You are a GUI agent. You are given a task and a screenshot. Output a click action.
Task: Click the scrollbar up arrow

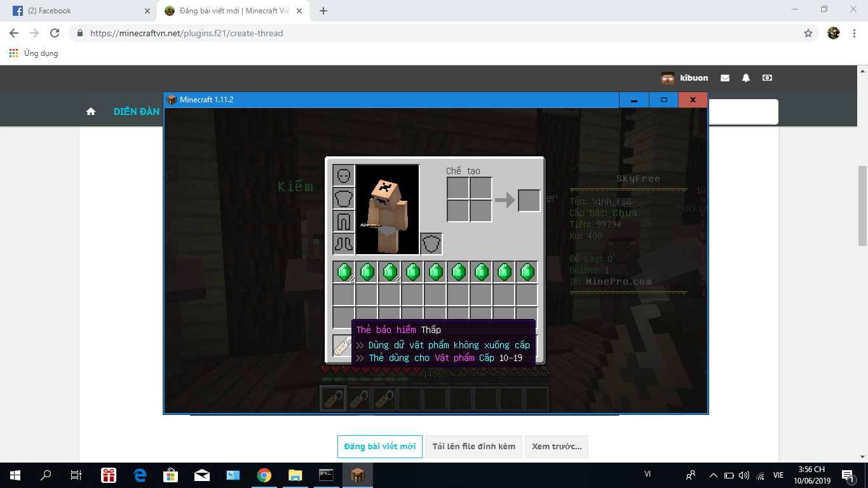coord(862,71)
